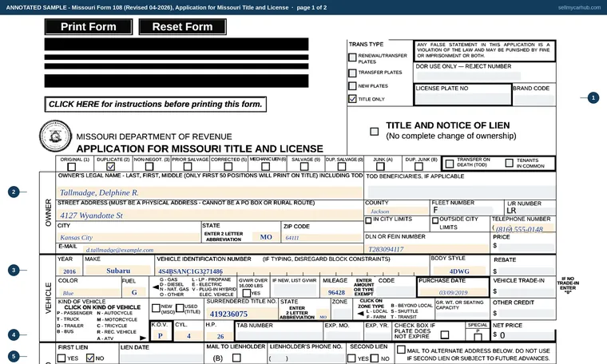
Task: Click the street address field
Action: [x=209, y=215]
